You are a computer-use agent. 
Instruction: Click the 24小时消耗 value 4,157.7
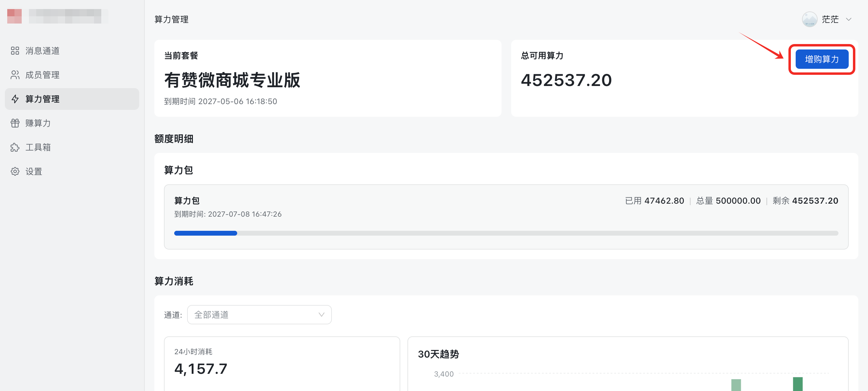click(x=201, y=369)
